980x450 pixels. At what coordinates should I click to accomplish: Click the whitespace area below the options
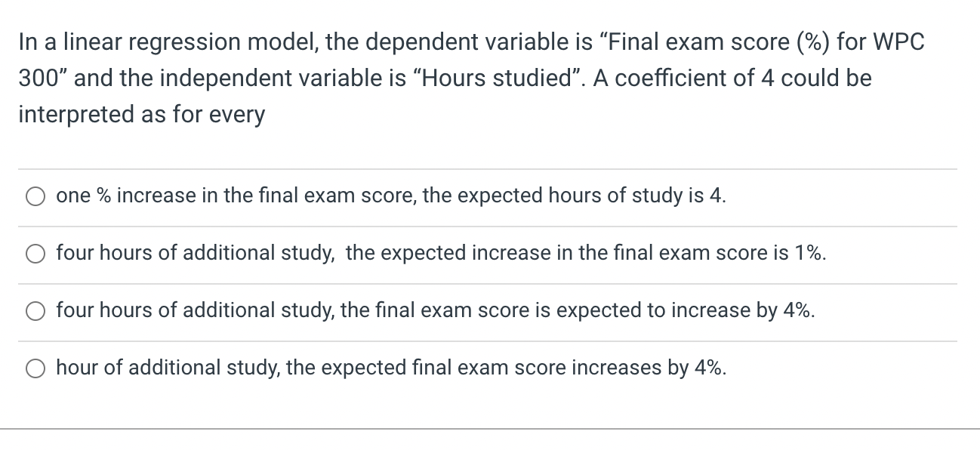click(490, 404)
